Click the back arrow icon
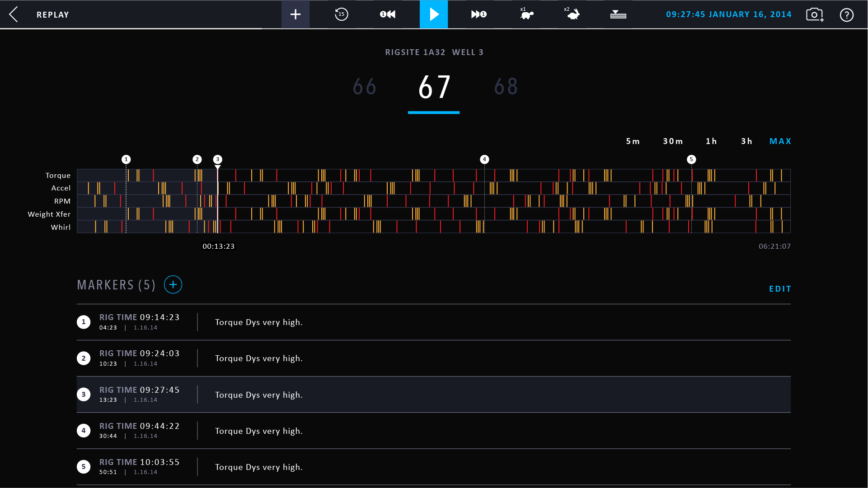This screenshot has height=488, width=868. click(x=14, y=14)
